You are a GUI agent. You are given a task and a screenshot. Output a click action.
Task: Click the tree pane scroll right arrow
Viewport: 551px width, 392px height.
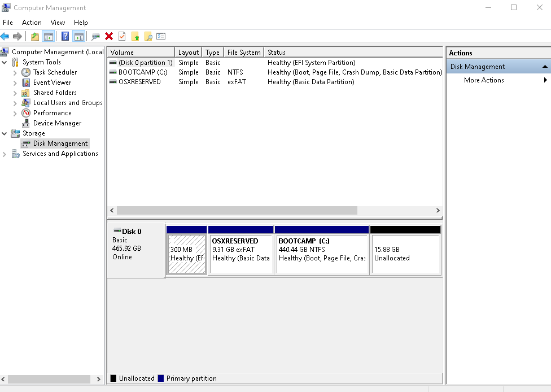99,380
